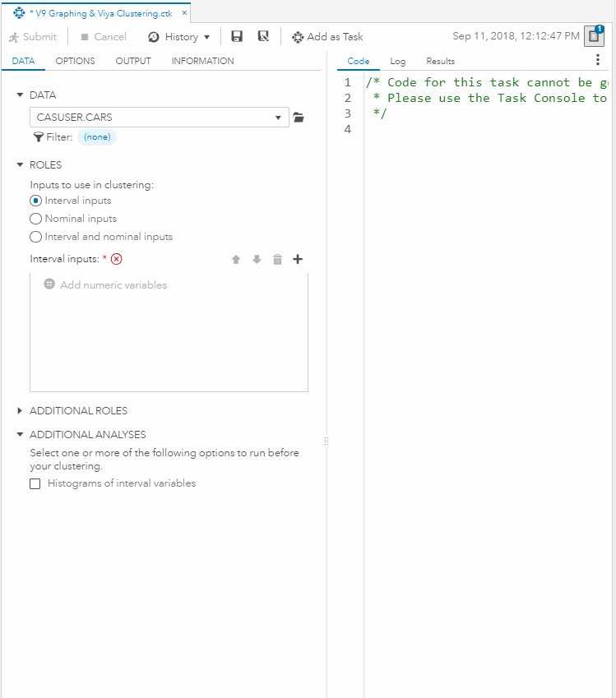Open the History dropdown

179,37
